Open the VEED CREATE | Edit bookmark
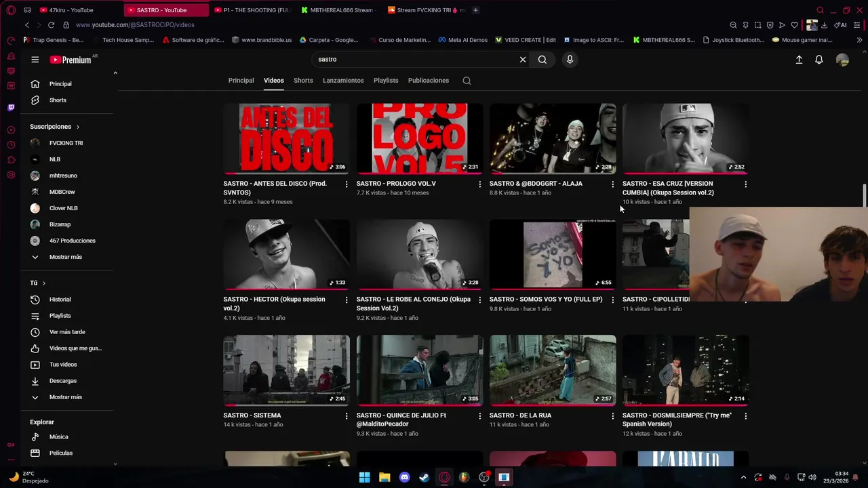Image resolution: width=868 pixels, height=488 pixels. coord(526,40)
